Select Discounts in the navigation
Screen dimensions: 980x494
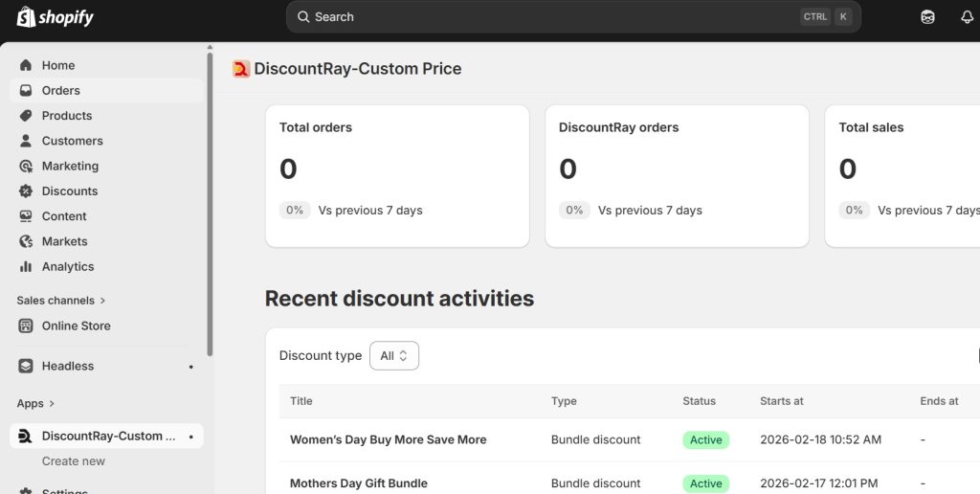coord(106,191)
